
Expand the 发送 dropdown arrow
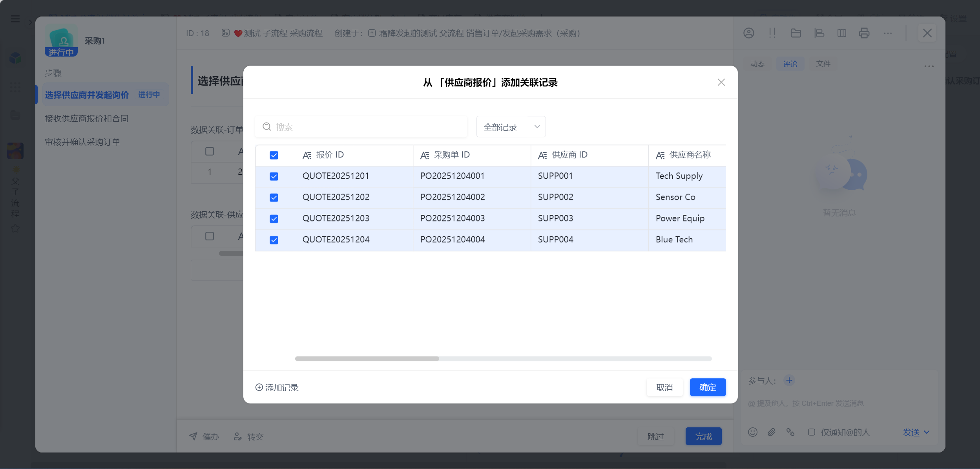tap(927, 432)
